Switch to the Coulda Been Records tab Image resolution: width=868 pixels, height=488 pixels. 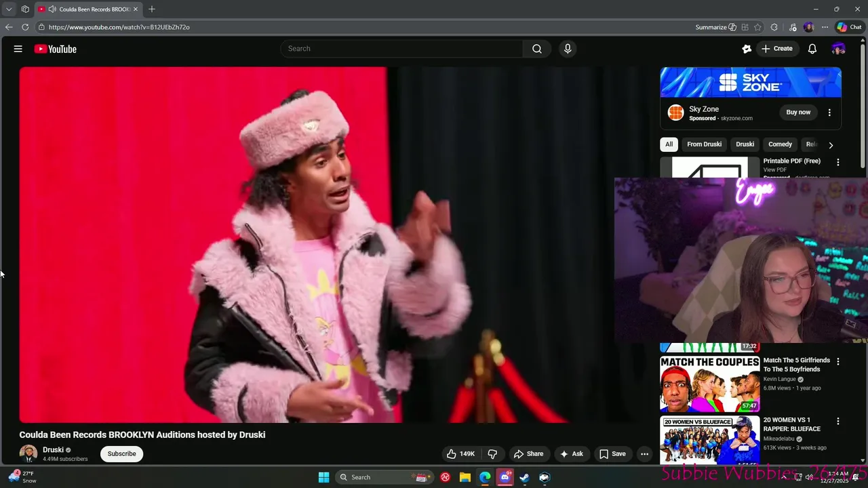point(88,9)
